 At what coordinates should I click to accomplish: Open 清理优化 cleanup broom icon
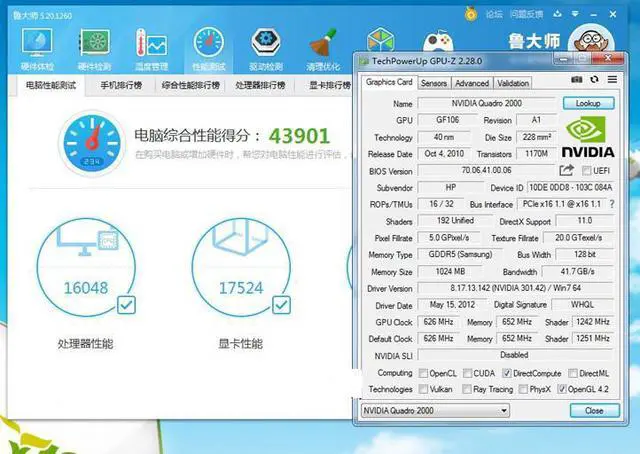pos(323,44)
